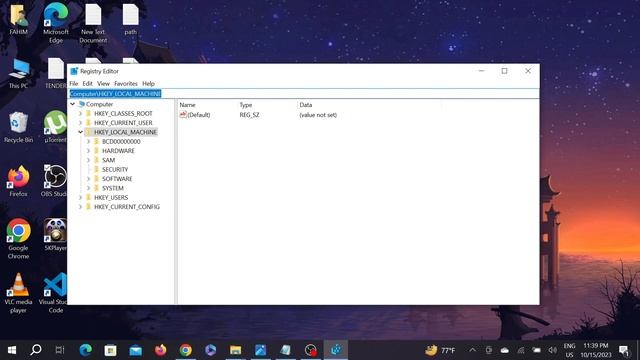The width and height of the screenshot is (640, 360).
Task: Open the Favorites menu in Registry Editor
Action: [x=126, y=83]
